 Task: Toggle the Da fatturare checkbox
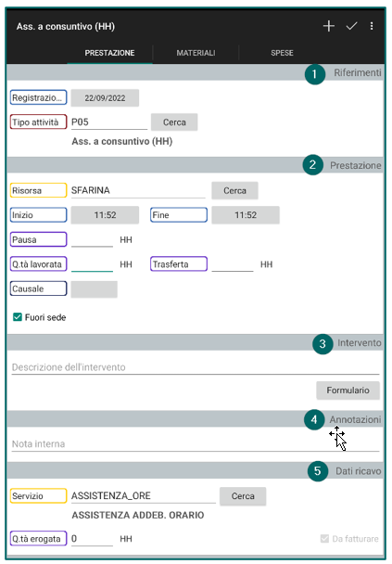point(324,538)
